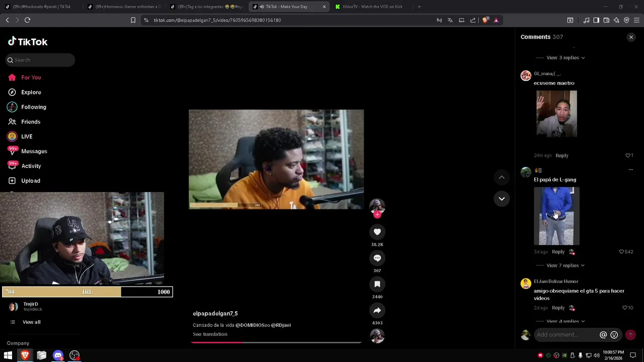
Task: Go to previous video with up arrow
Action: click(x=502, y=177)
